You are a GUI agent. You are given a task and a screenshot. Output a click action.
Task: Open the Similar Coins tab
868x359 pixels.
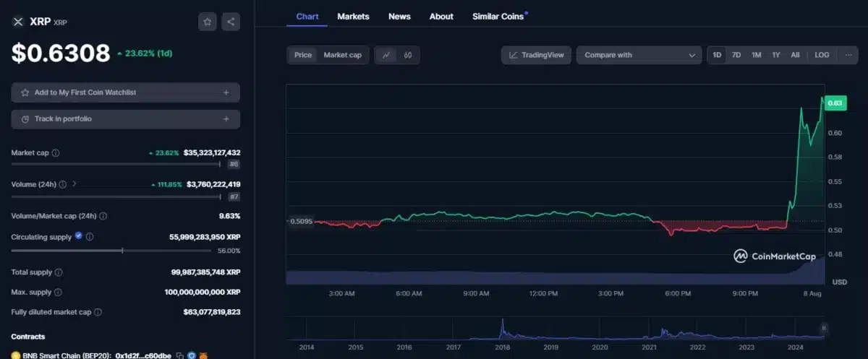498,17
